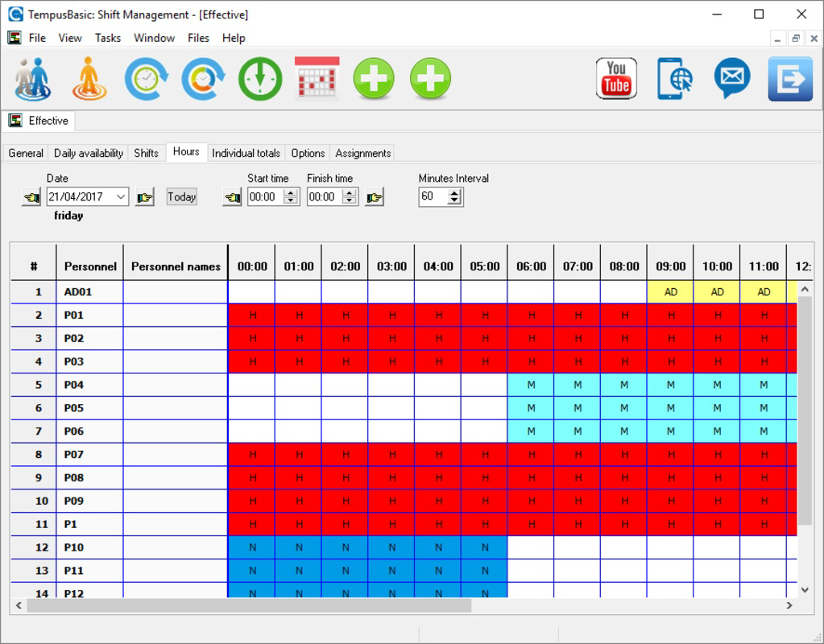
Task: Select the Effective document tab
Action: tap(39, 121)
